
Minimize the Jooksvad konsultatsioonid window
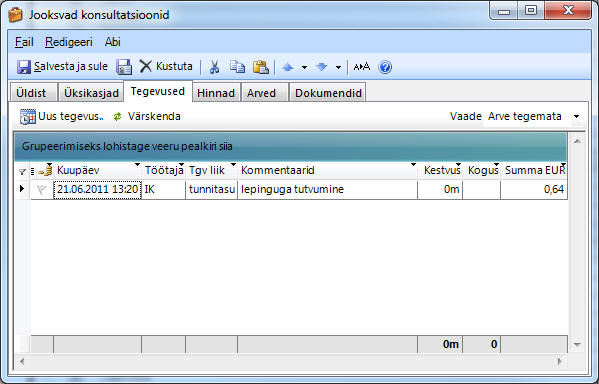(504, 11)
